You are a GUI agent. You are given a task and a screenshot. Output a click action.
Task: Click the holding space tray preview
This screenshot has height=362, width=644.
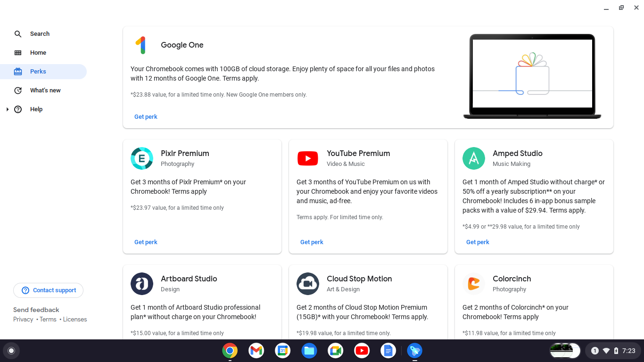(565, 351)
